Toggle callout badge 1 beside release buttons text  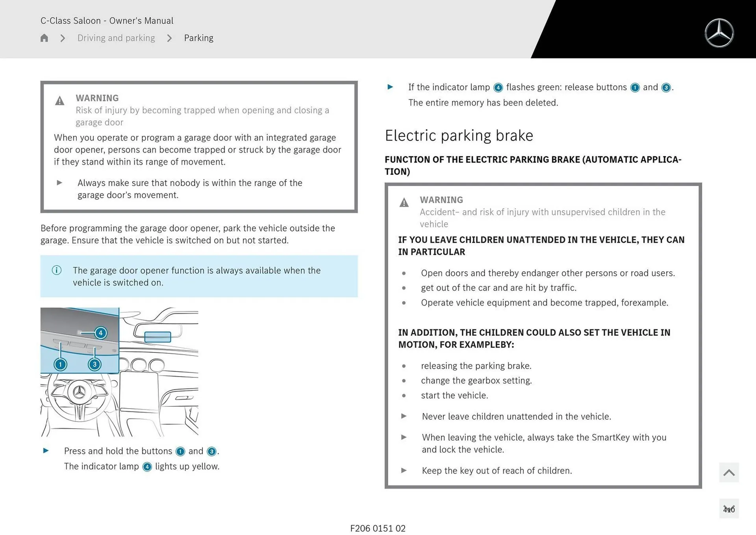[635, 87]
